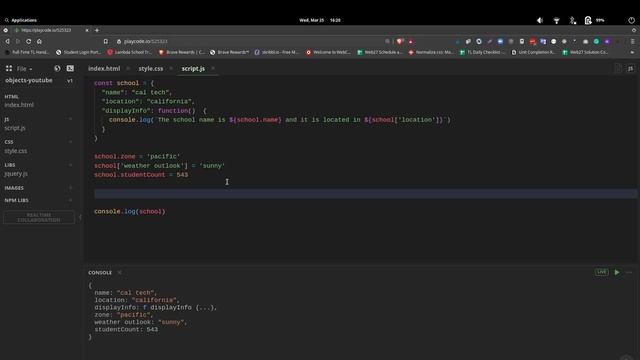Open the Playcode dashboard grid icon

click(9, 69)
